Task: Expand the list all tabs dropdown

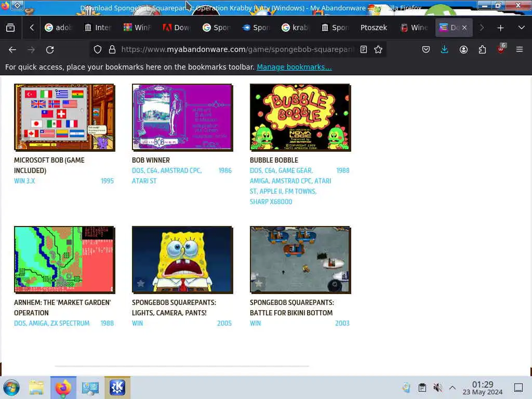Action: 522,28
